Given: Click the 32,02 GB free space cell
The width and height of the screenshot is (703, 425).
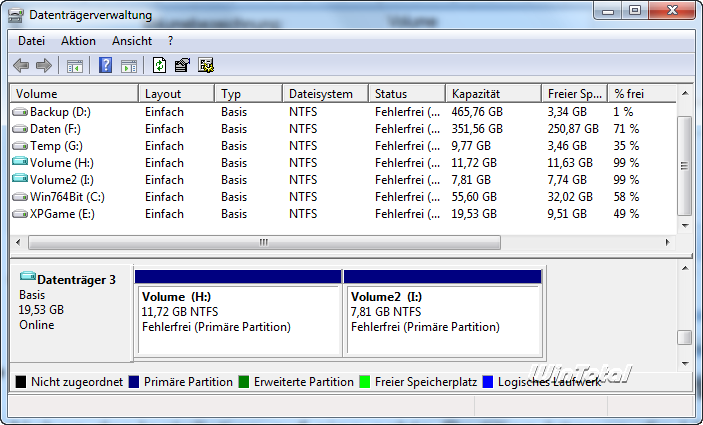Looking at the screenshot, I should point(570,197).
